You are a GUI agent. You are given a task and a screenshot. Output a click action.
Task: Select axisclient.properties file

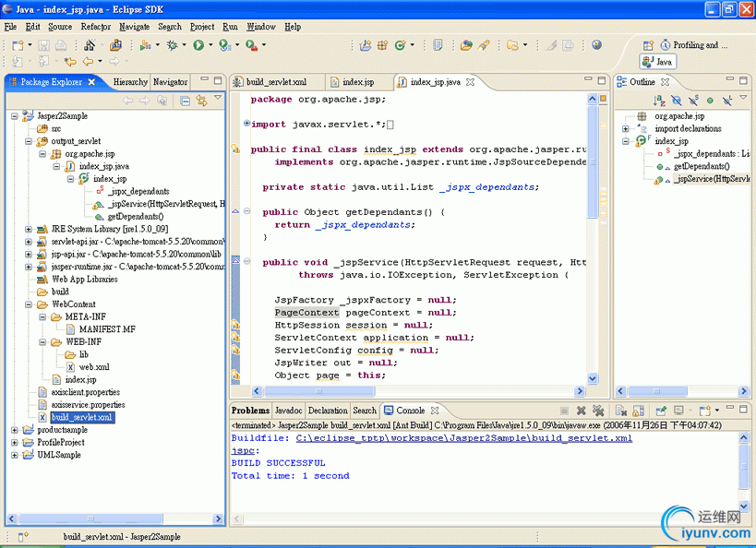coord(86,392)
